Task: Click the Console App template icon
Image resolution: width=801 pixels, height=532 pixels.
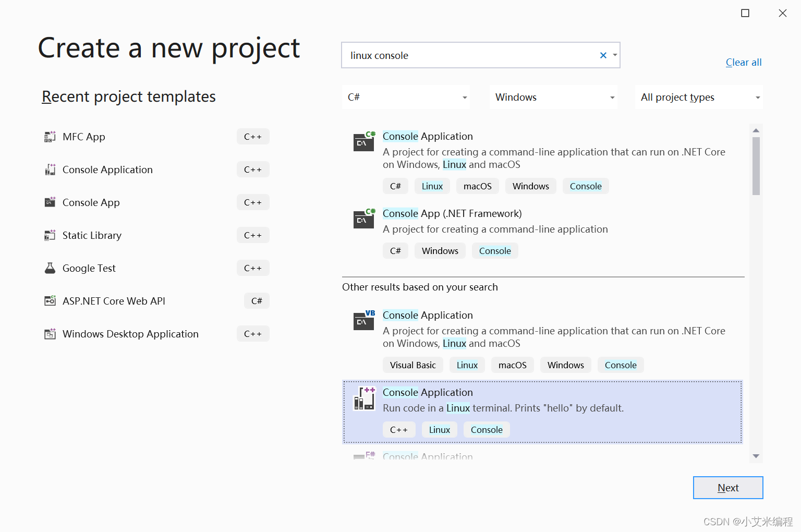Action: 50,202
